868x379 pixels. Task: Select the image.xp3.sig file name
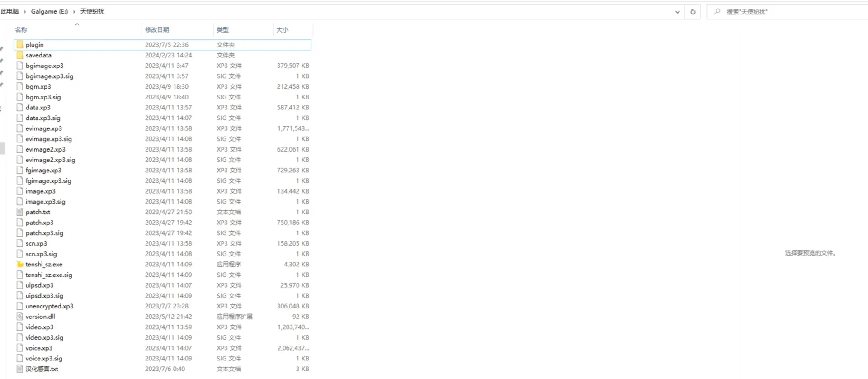pyautogui.click(x=45, y=201)
